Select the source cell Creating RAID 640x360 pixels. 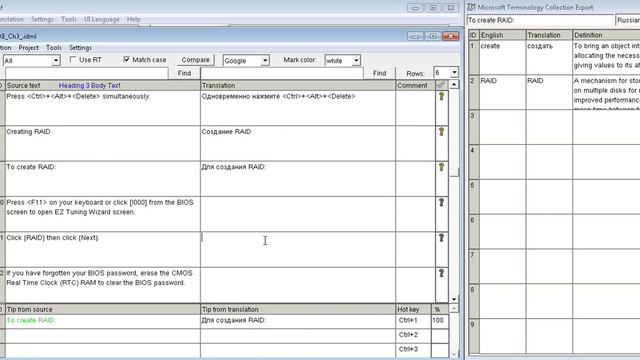click(x=102, y=143)
